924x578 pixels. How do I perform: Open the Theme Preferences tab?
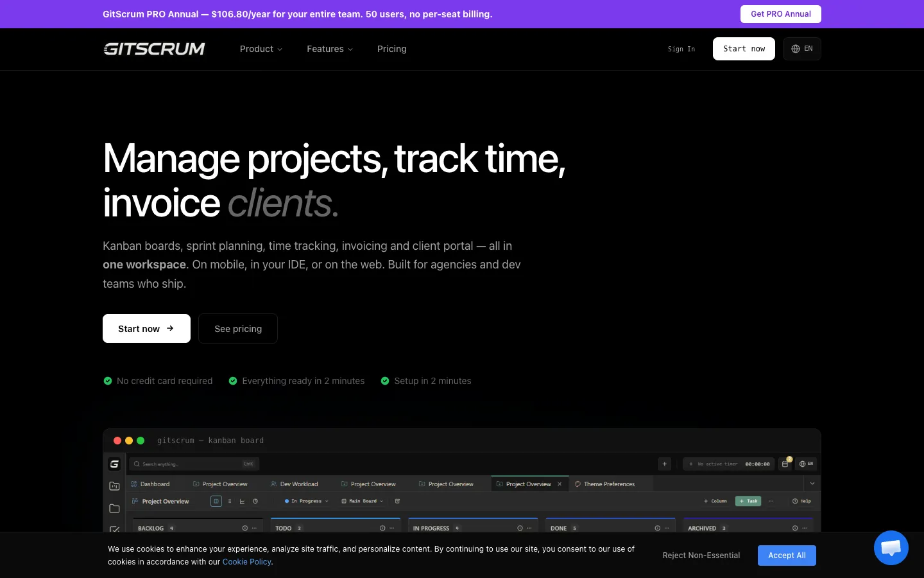[604, 484]
